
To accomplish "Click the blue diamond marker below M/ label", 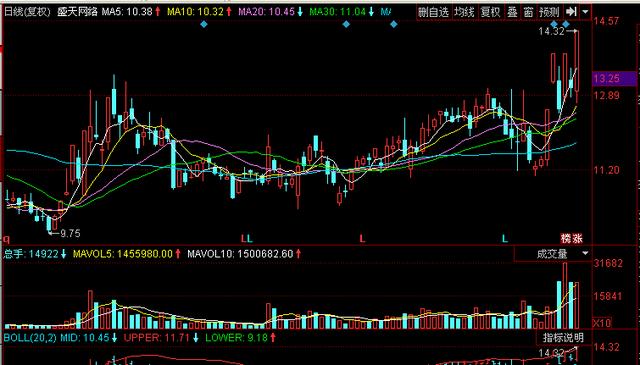I will coord(393,24).
